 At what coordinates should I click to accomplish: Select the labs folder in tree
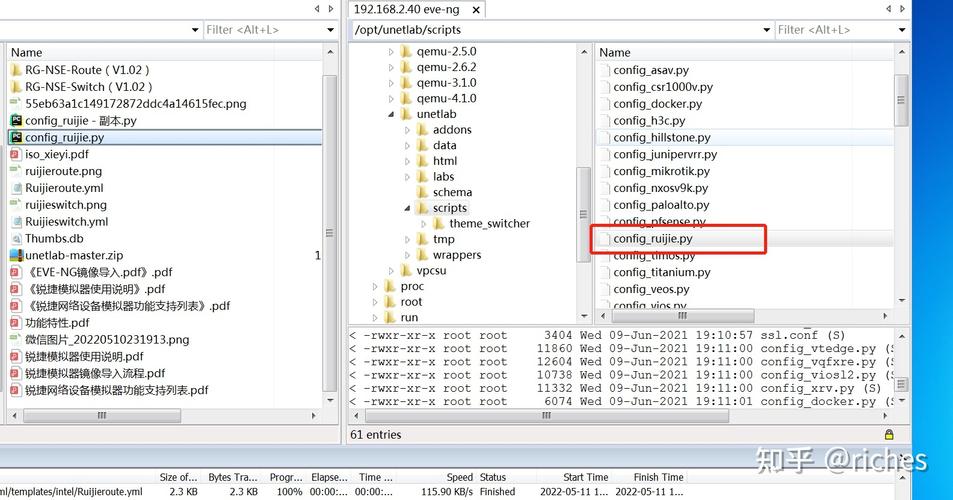[443, 177]
